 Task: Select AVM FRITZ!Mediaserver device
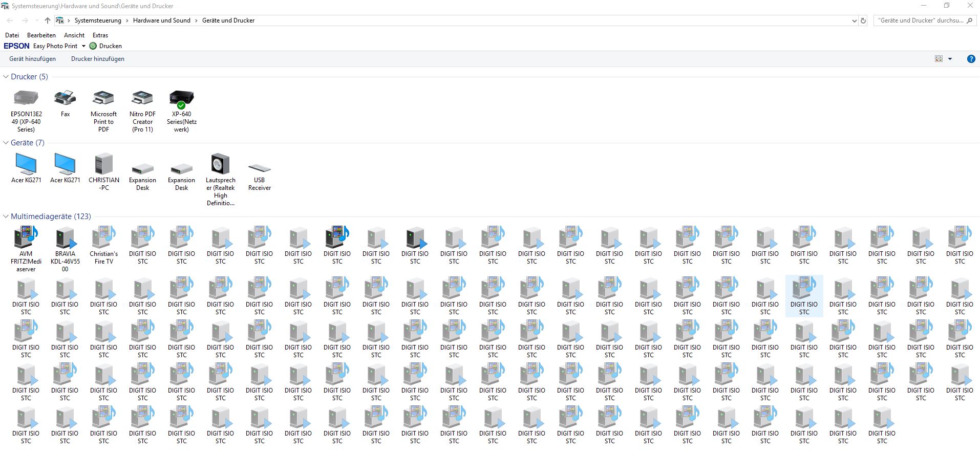(x=26, y=249)
